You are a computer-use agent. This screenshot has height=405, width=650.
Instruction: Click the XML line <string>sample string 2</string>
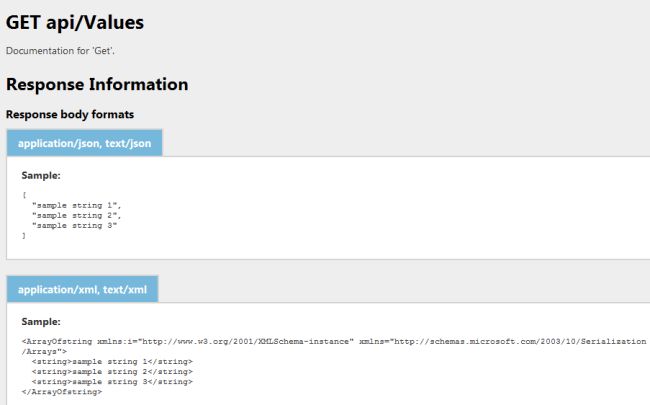tap(112, 371)
